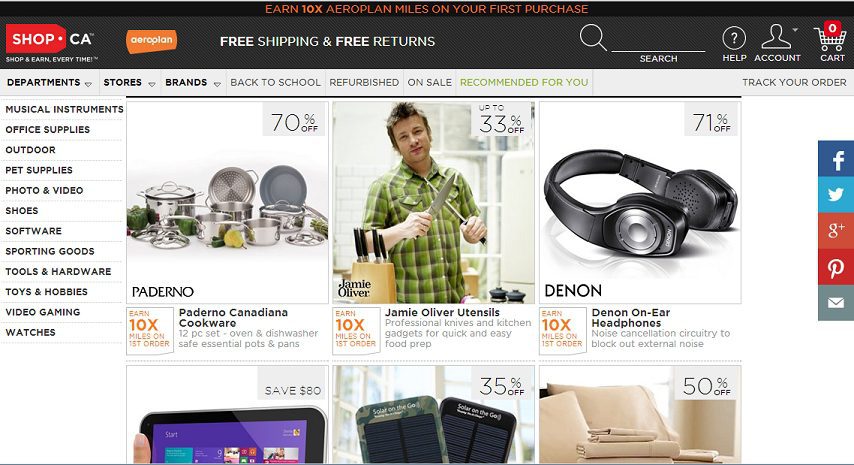Image resolution: width=854 pixels, height=465 pixels.
Task: Click into the search input field
Action: coord(658,41)
